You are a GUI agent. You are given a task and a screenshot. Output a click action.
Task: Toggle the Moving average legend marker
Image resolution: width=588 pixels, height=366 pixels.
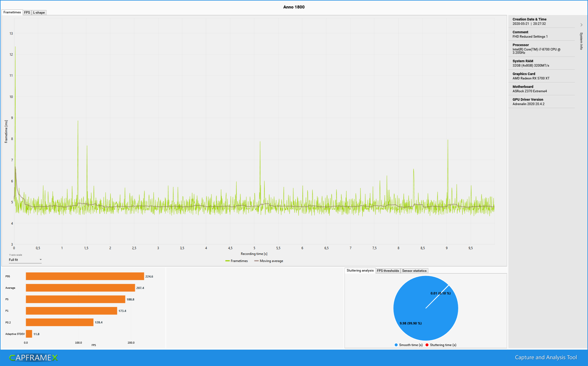pos(256,261)
